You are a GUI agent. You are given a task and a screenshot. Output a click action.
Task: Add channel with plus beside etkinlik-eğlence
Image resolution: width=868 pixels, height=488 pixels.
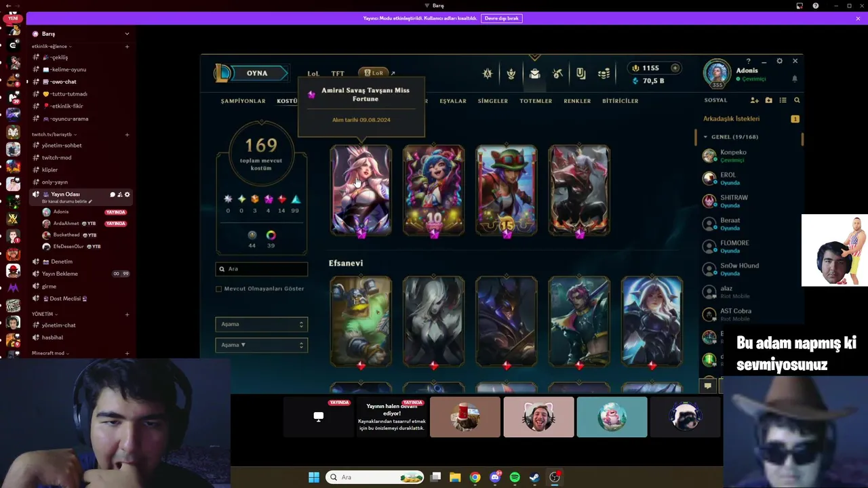(127, 46)
